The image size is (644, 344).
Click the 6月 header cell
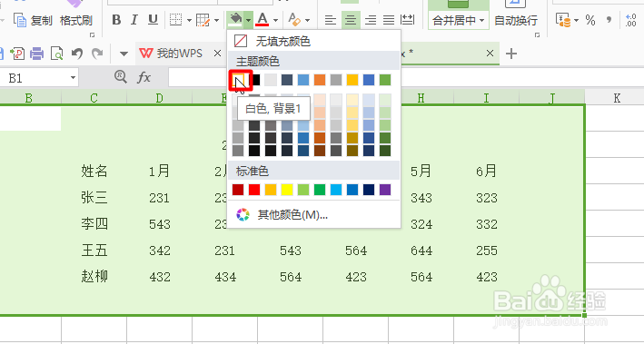click(486, 171)
